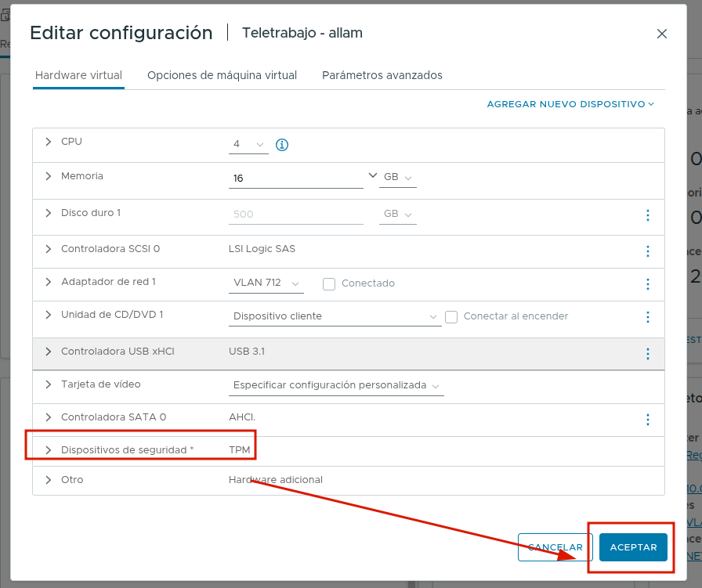Screen dimensions: 702x588
Task: Expand the Memoria row
Action: click(x=49, y=176)
